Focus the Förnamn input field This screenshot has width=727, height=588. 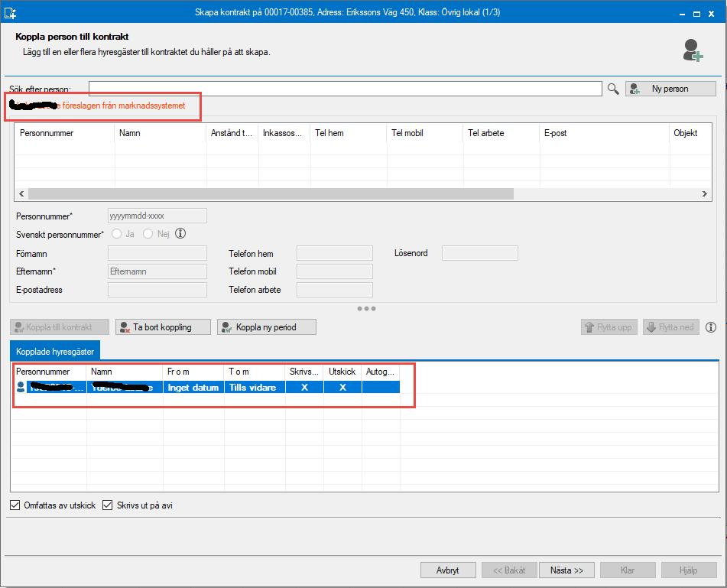click(157, 253)
